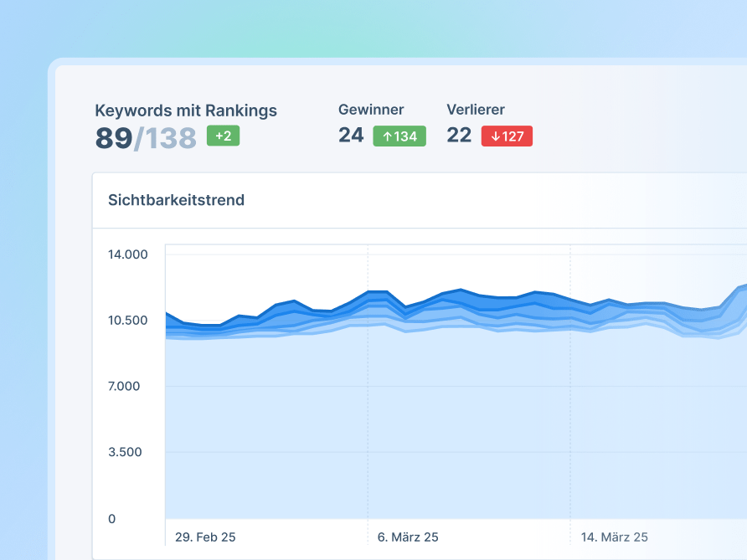747x560 pixels.
Task: Select the Keywords mit Rankings heading
Action: (x=186, y=110)
